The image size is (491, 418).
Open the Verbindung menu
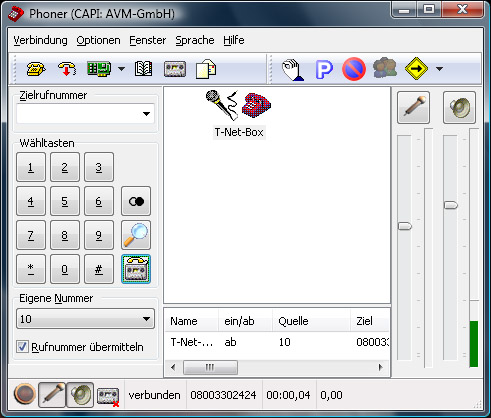40,40
